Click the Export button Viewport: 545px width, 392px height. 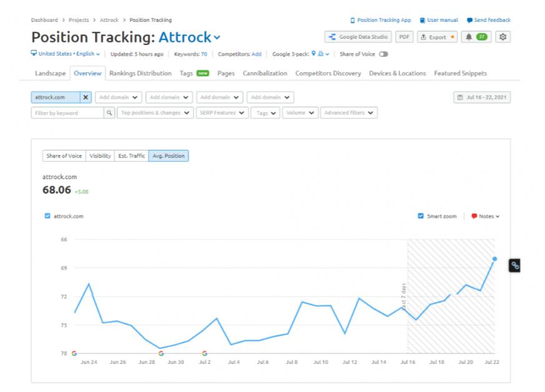[x=436, y=37]
